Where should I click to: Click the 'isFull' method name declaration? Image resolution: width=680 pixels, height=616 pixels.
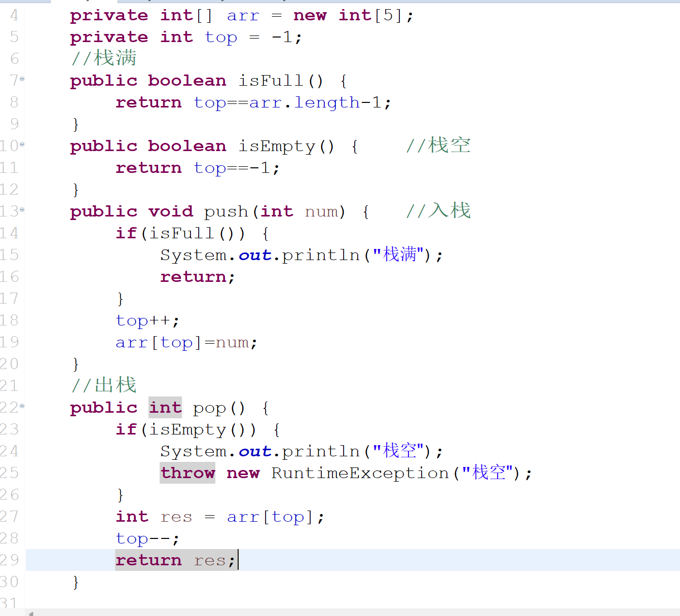coord(271,81)
